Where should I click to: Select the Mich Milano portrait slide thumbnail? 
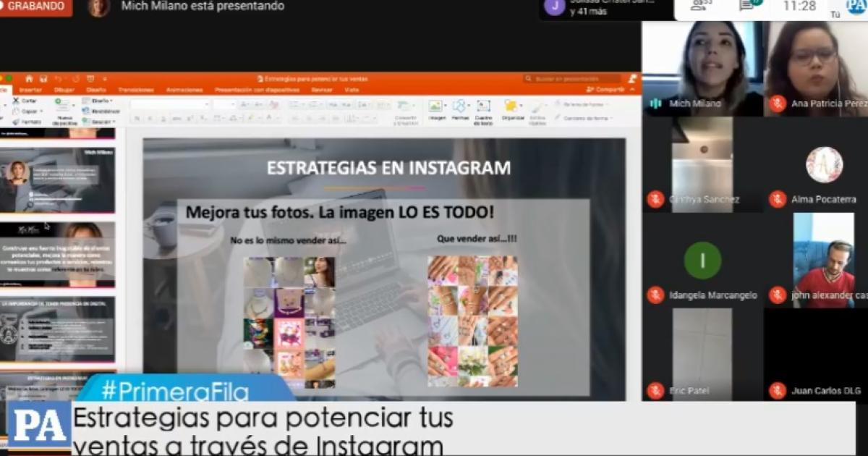point(57,181)
